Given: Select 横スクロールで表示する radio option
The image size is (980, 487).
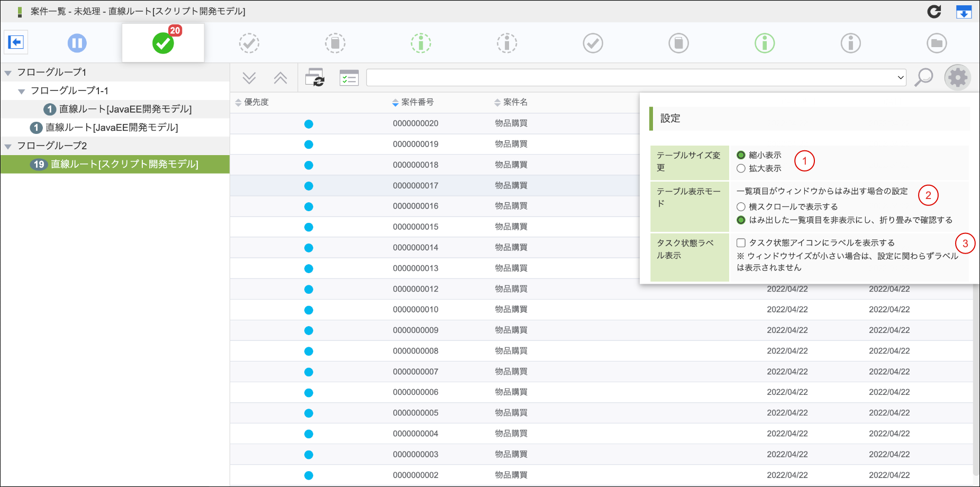Looking at the screenshot, I should (x=741, y=206).
